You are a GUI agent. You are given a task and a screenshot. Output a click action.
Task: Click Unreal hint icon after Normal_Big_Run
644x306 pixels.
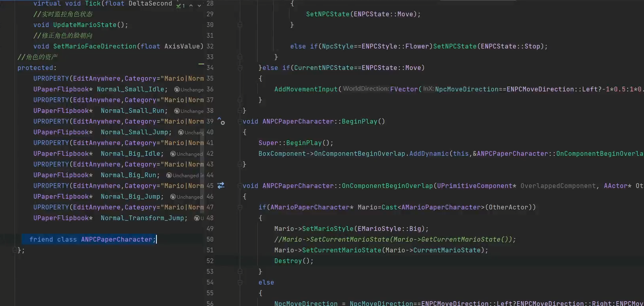(169, 175)
